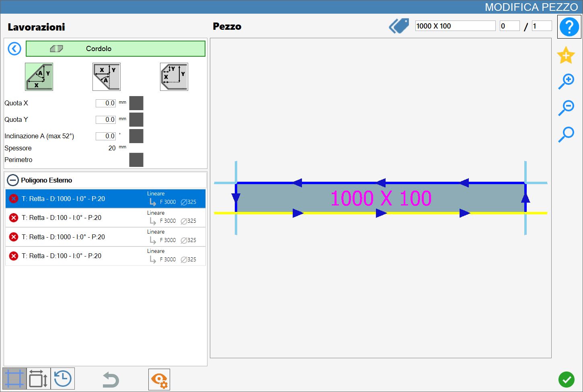Delete the selected first Retta D:1000 row
Viewport: 583px width, 392px height.
pos(14,199)
